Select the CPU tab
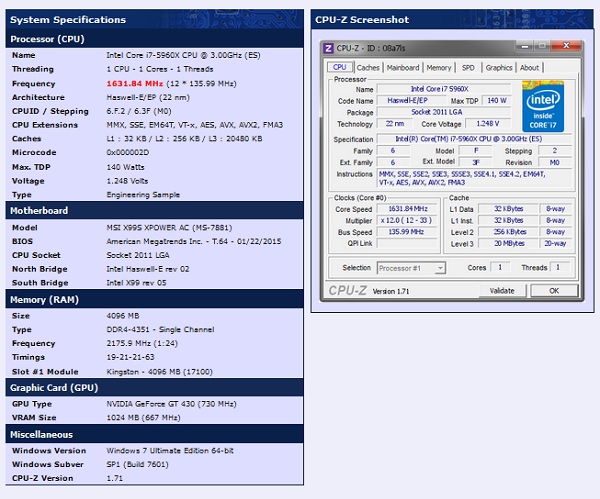This screenshot has height=499, width=600. [x=339, y=67]
